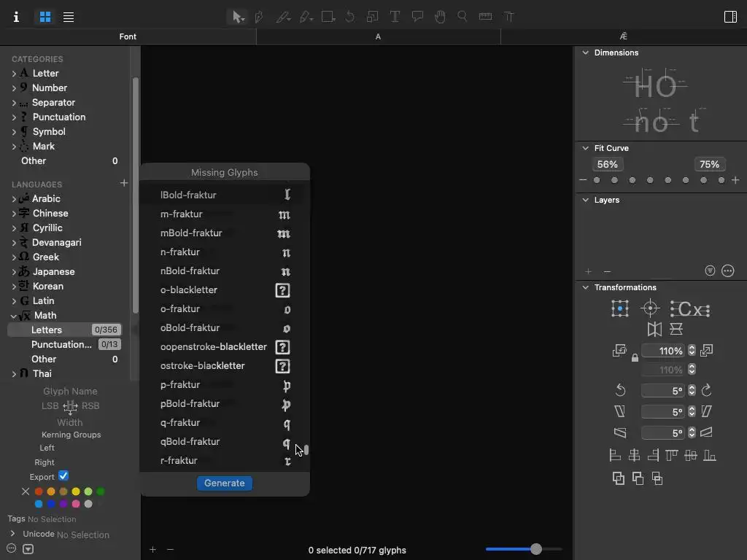The width and height of the screenshot is (747, 560).
Task: Open the font info icon
Action: pyautogui.click(x=16, y=17)
